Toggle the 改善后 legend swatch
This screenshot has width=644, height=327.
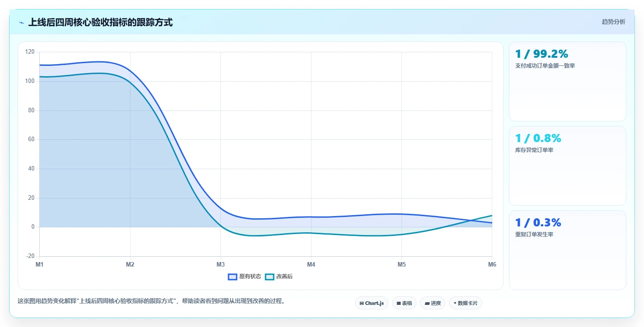pyautogui.click(x=270, y=276)
